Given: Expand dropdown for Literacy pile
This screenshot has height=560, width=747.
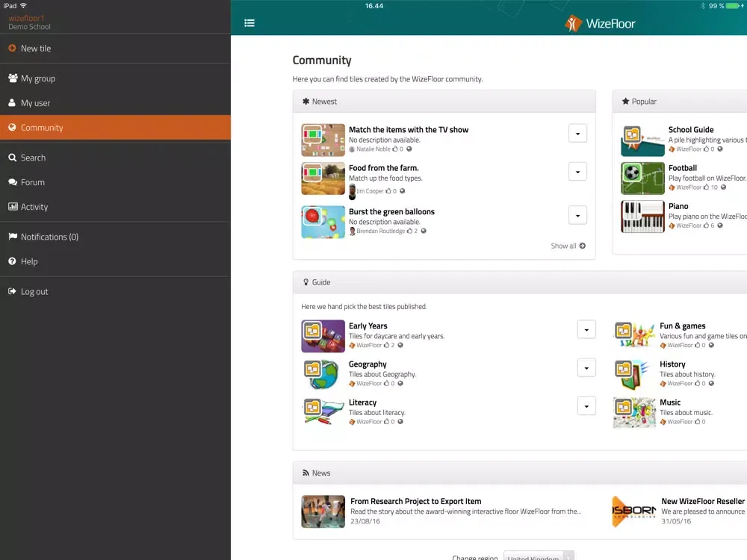Looking at the screenshot, I should (586, 406).
